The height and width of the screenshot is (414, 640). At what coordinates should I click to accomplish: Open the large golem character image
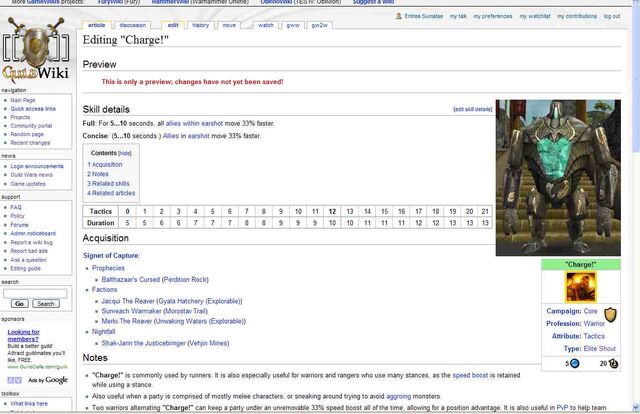[x=558, y=178]
